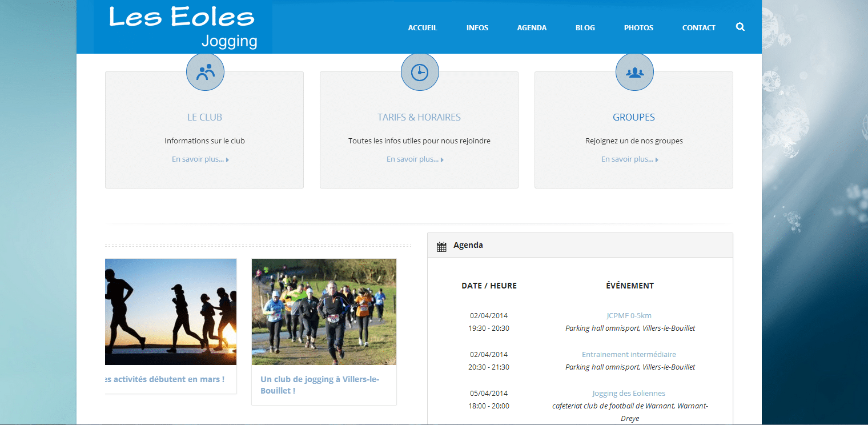This screenshot has height=425, width=868.
Task: Click En savoir plus under Le Club
Action: pyautogui.click(x=200, y=159)
